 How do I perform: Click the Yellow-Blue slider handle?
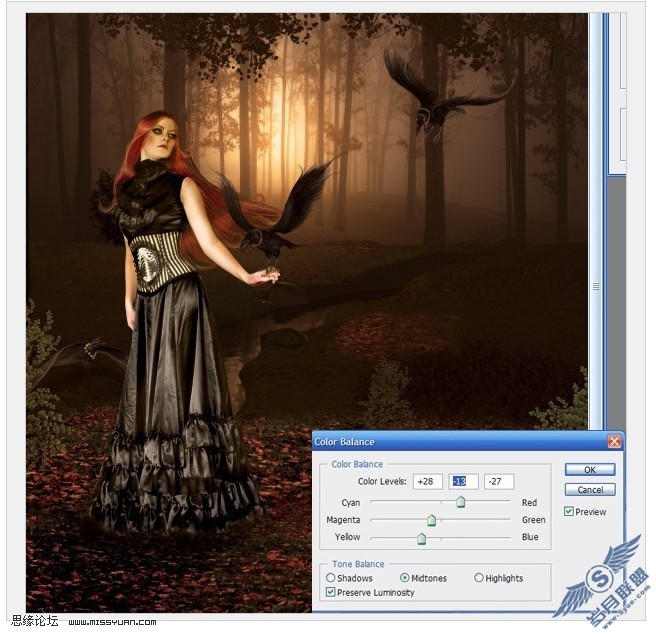[422, 539]
